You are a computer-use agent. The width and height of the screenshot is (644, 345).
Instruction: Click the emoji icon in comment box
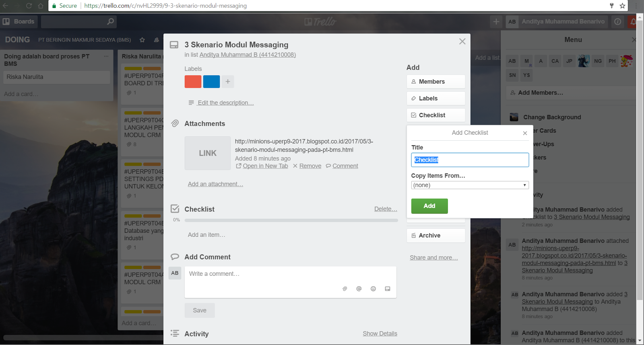point(373,289)
